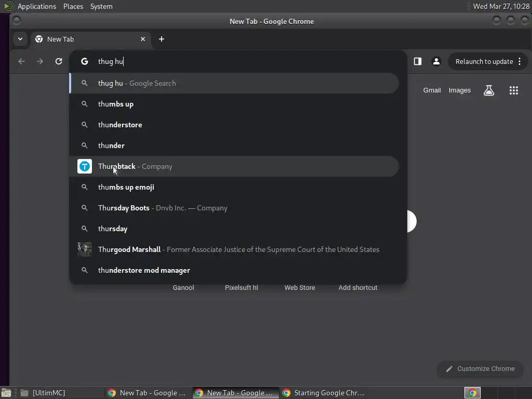Screen dimensions: 532x399
Task: Open the Web Store shortcut
Action: click(300, 288)
